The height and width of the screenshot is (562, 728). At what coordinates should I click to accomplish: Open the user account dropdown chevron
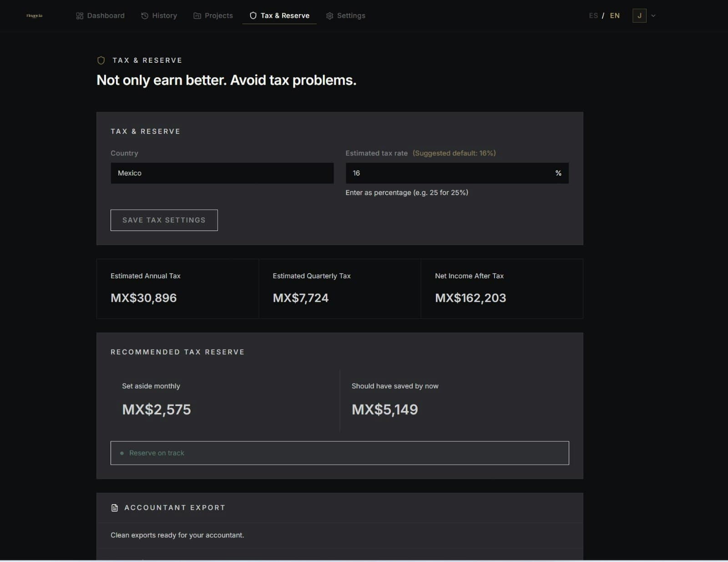pos(653,15)
